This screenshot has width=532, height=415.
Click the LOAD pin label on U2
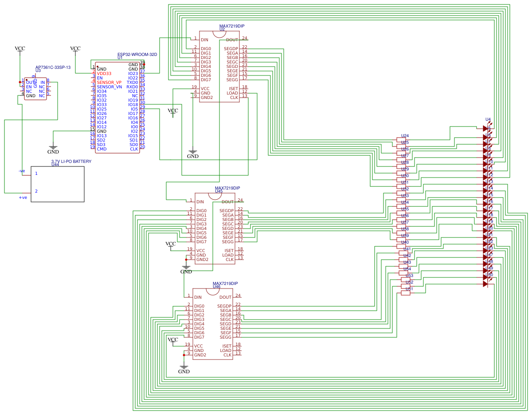[x=232, y=93]
